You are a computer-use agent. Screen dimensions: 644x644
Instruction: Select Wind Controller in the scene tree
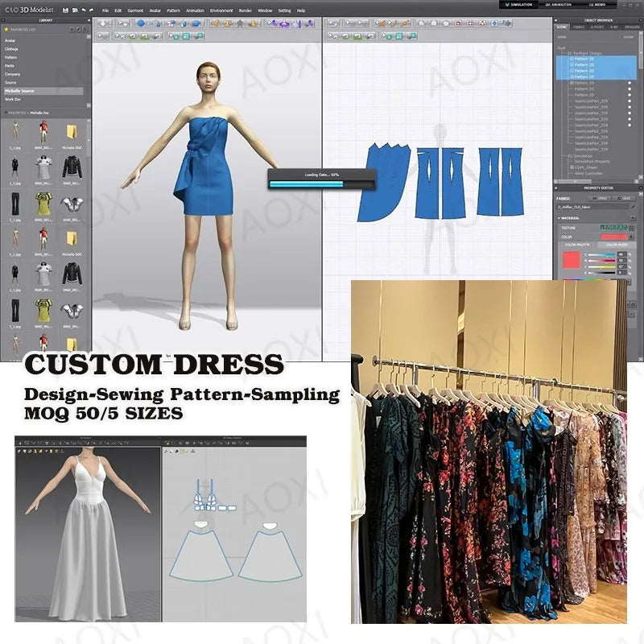pyautogui.click(x=588, y=173)
